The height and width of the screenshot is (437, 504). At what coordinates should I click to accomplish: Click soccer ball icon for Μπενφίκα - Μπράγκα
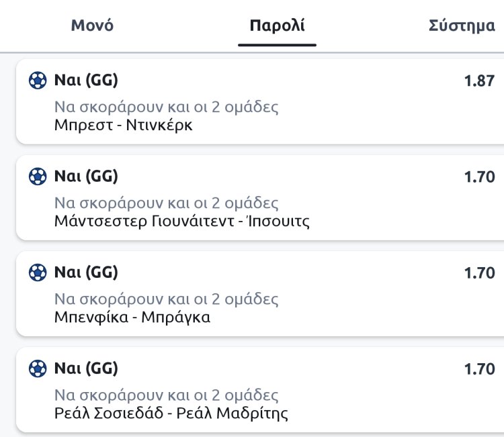click(38, 273)
